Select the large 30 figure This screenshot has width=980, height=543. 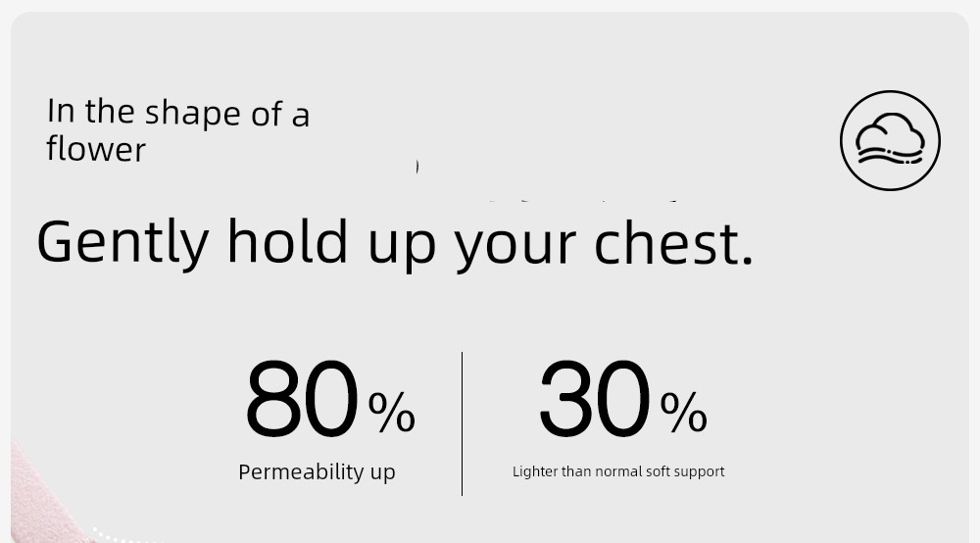595,399
